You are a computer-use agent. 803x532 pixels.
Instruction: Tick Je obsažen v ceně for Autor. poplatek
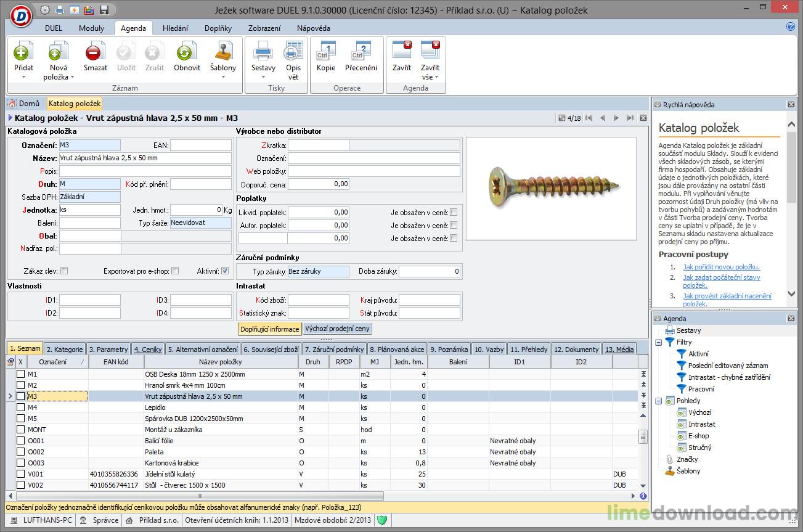[x=454, y=225]
